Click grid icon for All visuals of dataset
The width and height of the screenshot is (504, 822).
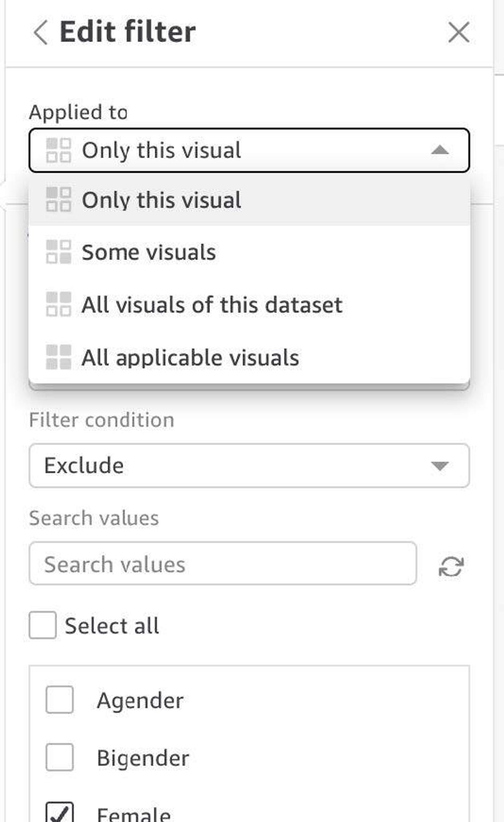[58, 304]
